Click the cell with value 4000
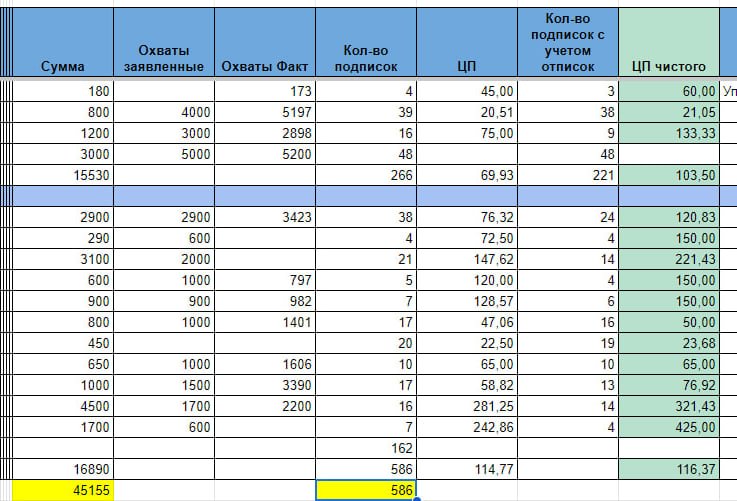Viewport: 737px width, 501px height. pyautogui.click(x=164, y=112)
